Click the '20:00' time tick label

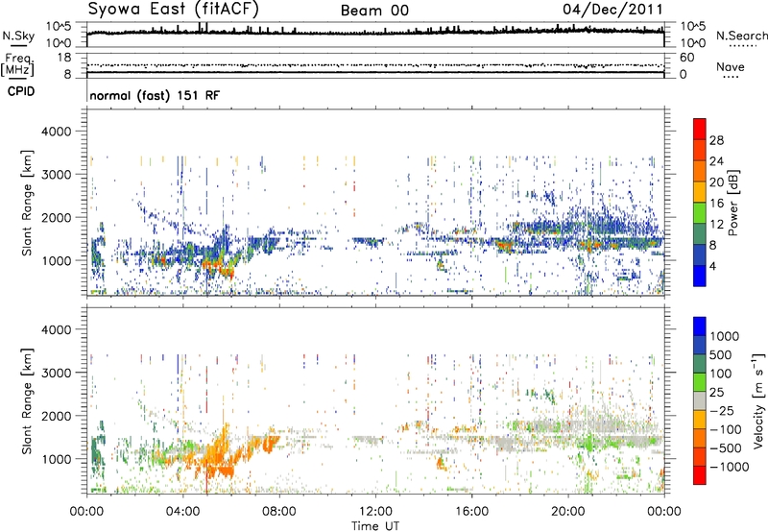[567, 512]
